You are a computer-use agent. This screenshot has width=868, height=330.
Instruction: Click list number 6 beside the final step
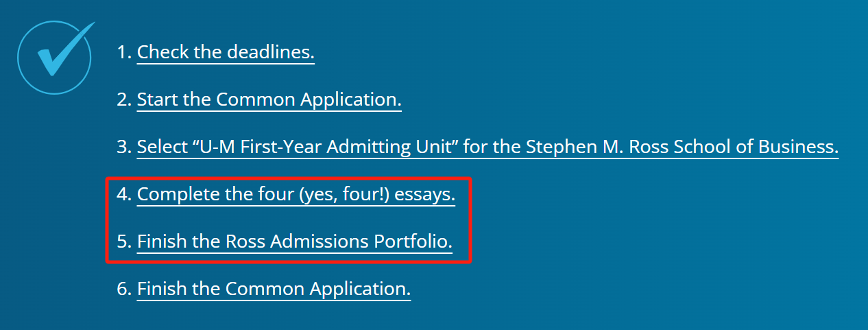point(124,289)
